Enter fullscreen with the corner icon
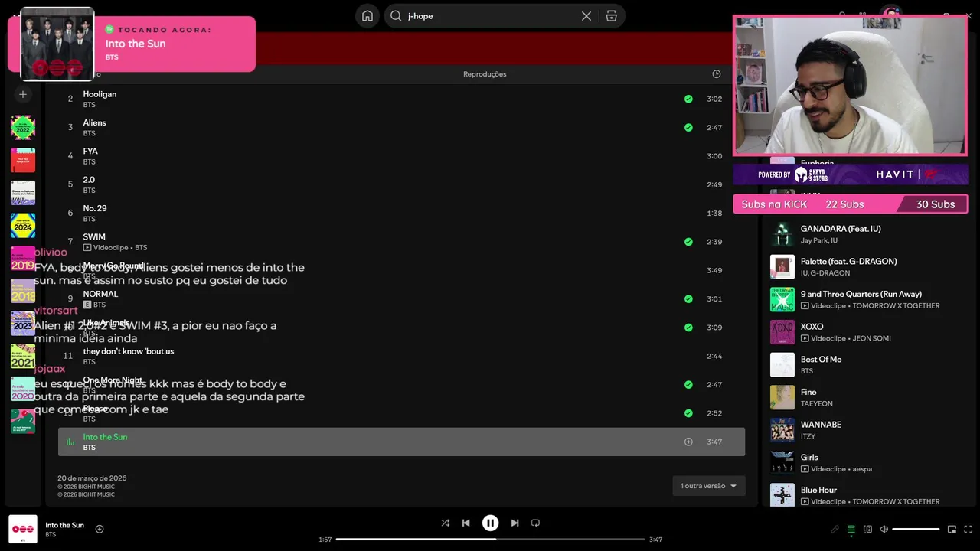Image resolution: width=980 pixels, height=551 pixels. (969, 529)
